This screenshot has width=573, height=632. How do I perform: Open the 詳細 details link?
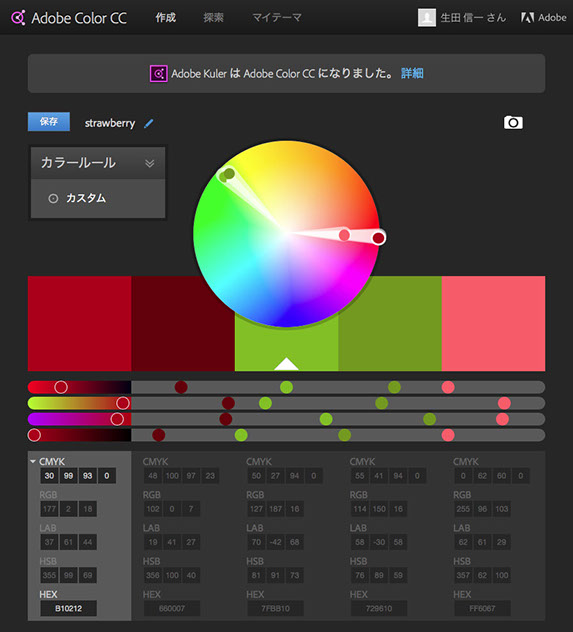click(412, 73)
